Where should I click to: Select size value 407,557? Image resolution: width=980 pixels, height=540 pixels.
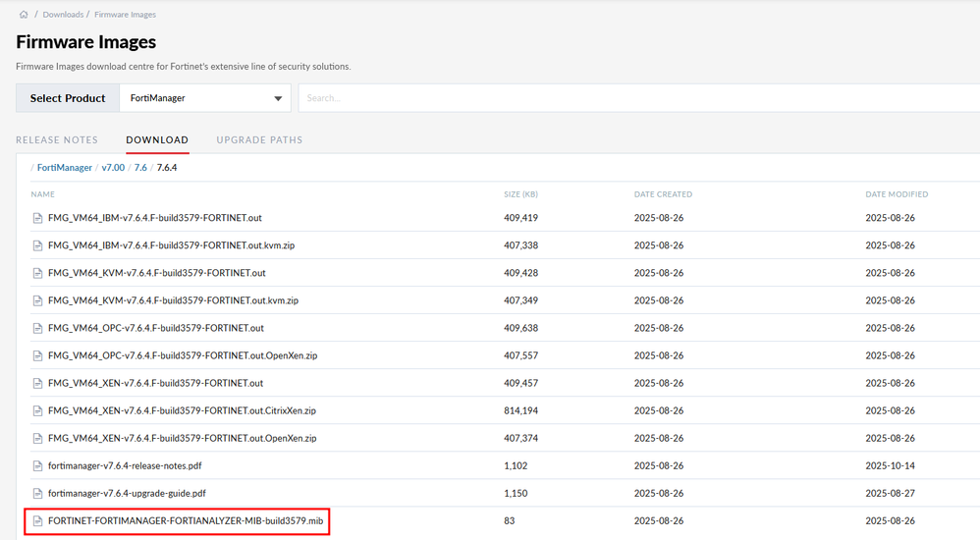tap(520, 355)
